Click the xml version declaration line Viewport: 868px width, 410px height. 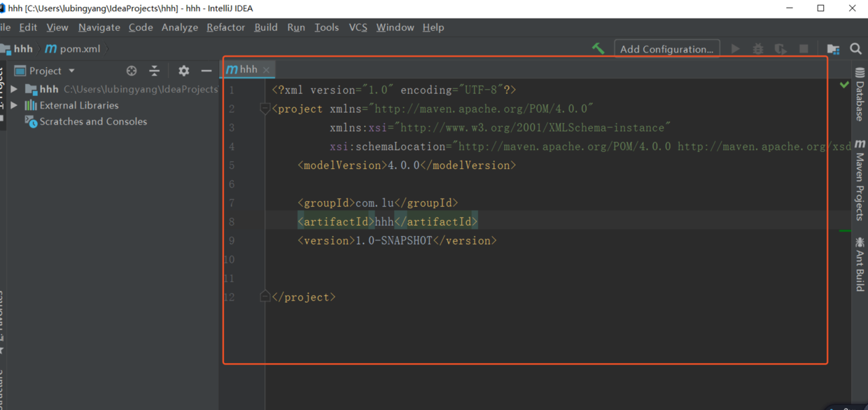click(x=394, y=90)
